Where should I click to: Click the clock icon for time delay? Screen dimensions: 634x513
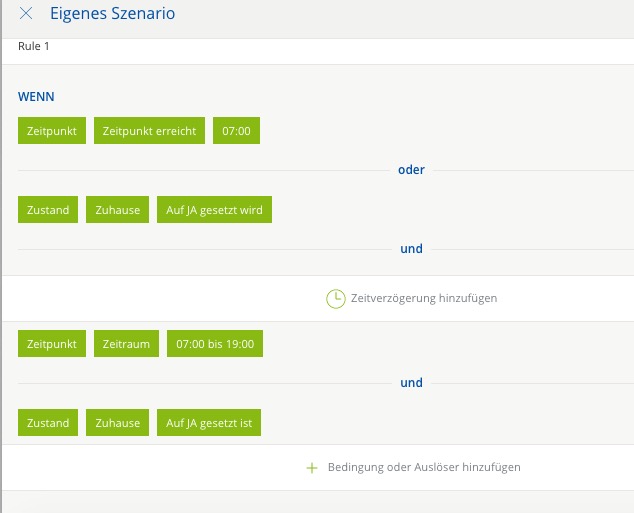pos(335,298)
